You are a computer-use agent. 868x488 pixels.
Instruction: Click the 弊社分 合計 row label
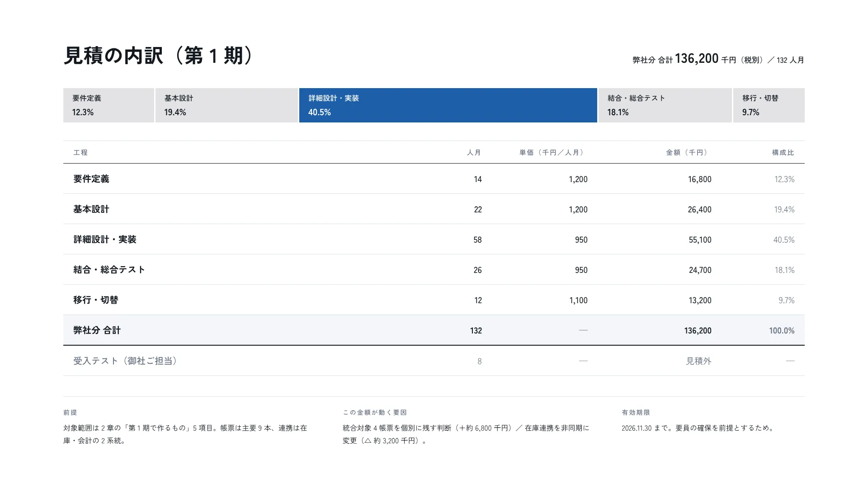(97, 330)
